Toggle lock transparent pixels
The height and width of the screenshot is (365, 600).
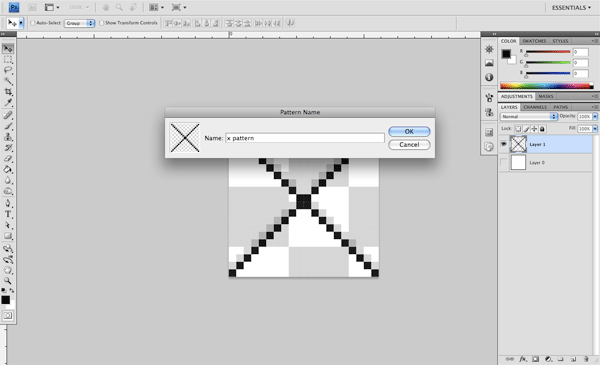518,129
